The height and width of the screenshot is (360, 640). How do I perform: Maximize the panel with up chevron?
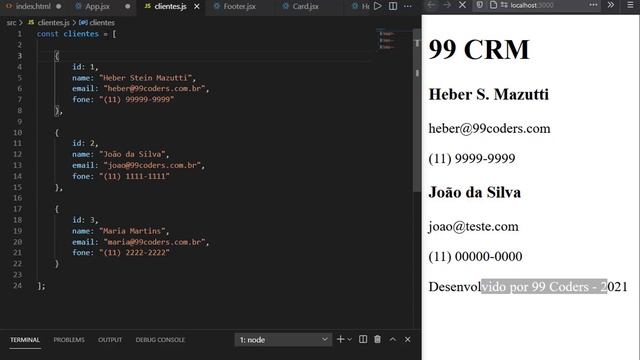point(393,339)
